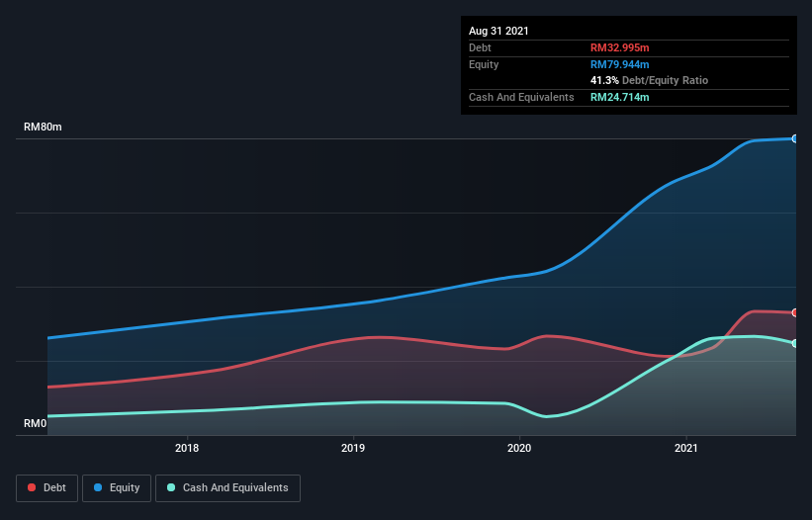Click the 2018 axis label

tap(187, 448)
